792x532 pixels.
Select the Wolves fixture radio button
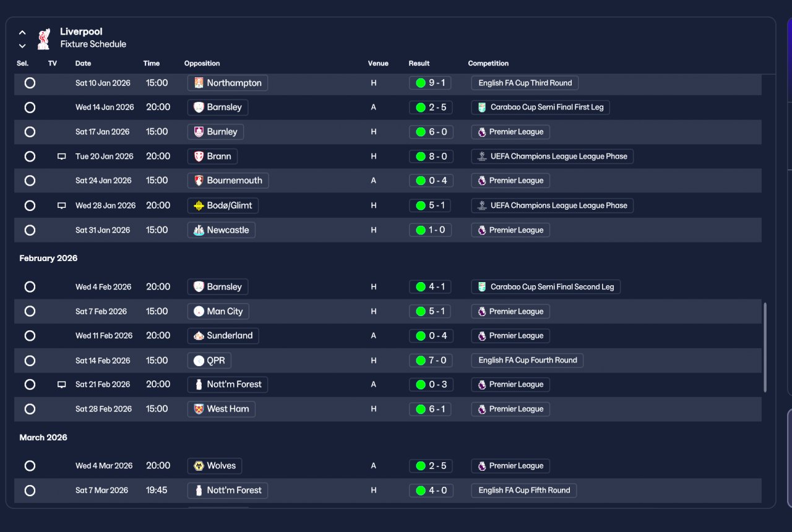(30, 466)
